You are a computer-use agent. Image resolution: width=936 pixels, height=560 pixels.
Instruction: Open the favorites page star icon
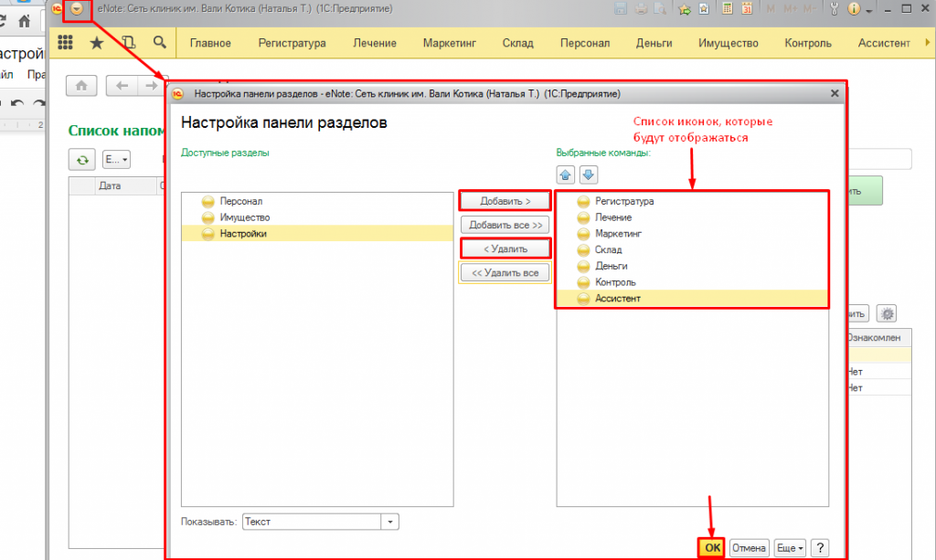click(x=704, y=9)
